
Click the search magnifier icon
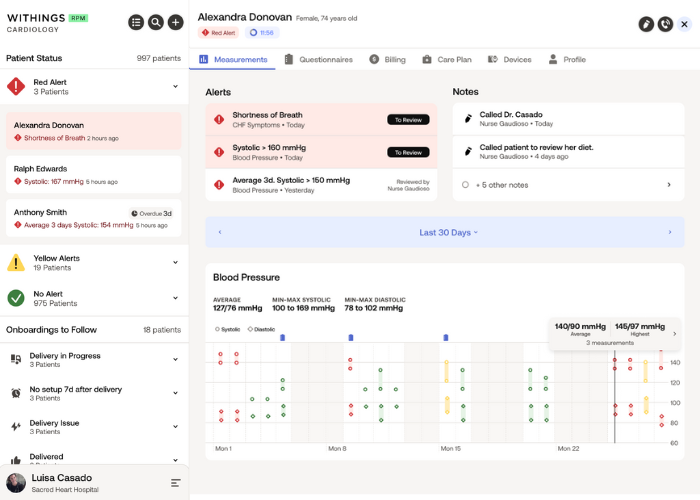(156, 22)
